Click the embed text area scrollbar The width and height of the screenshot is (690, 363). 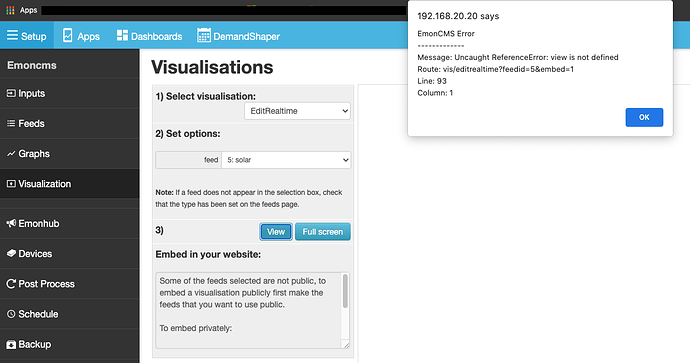point(345,291)
